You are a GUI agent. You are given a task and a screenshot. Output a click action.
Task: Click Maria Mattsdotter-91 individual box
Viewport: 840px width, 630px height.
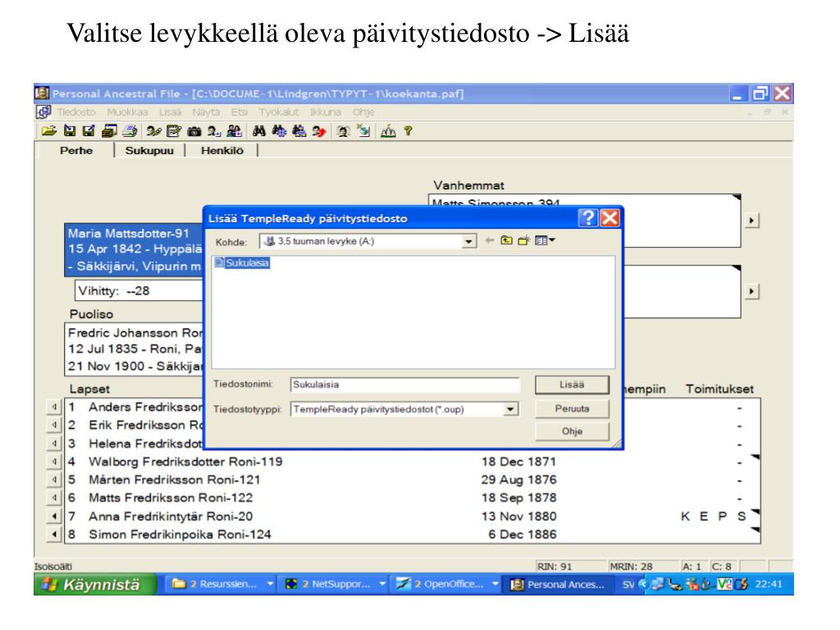click(x=134, y=249)
